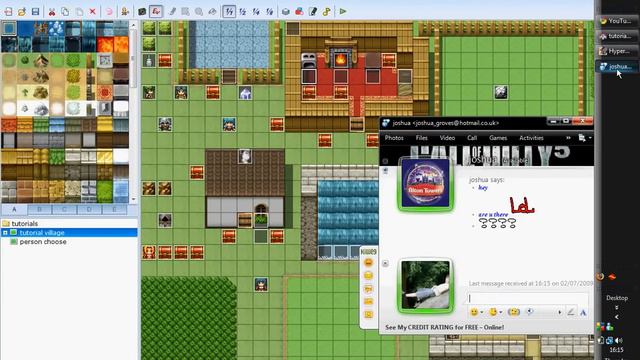This screenshot has width=640, height=360.
Task: Click the system tray volume icon
Action: coord(619,340)
